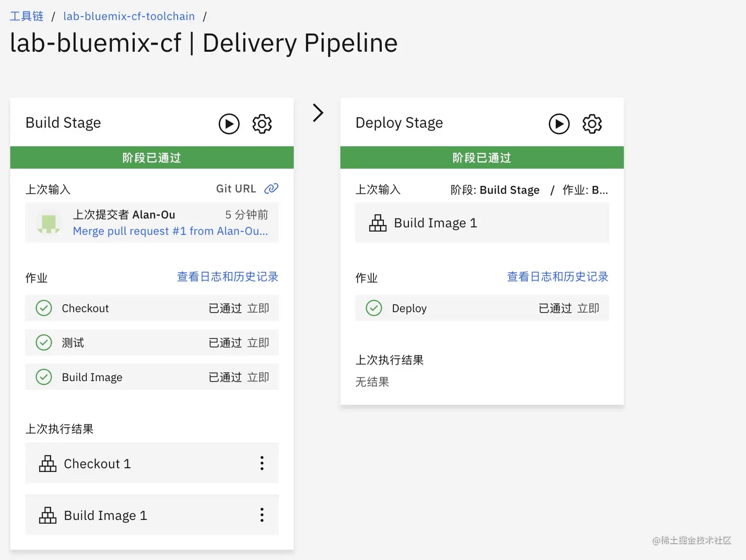
Task: Click the Checkout 1 result label
Action: (97, 464)
